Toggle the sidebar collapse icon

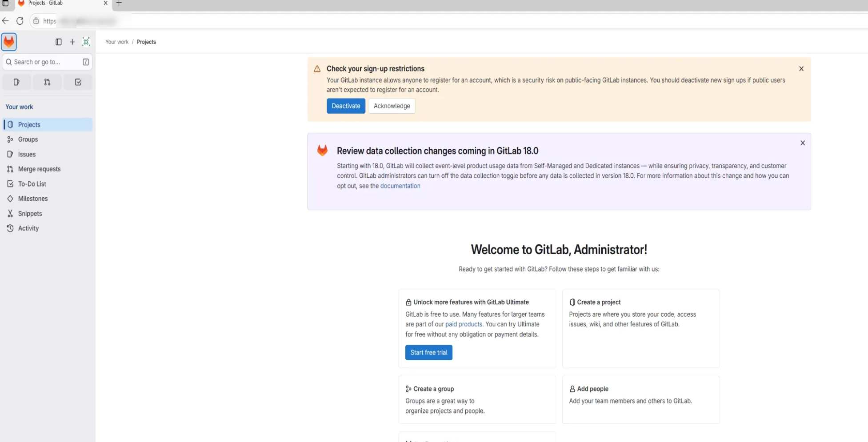58,42
